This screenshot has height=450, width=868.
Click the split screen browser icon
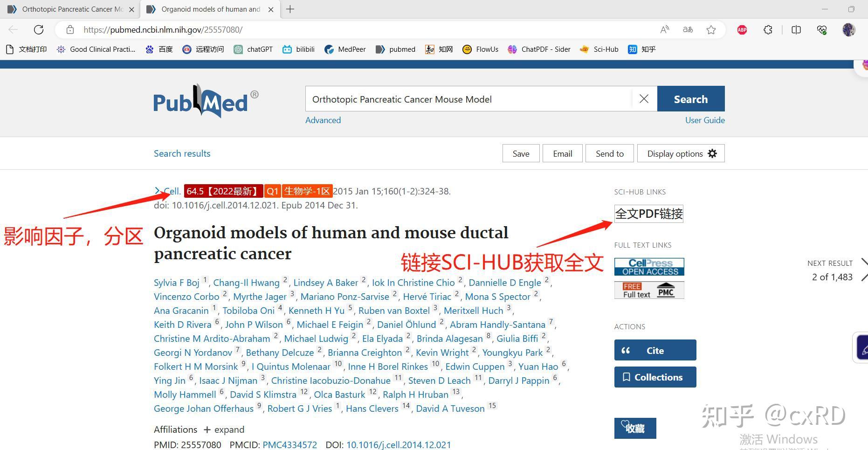click(x=796, y=29)
